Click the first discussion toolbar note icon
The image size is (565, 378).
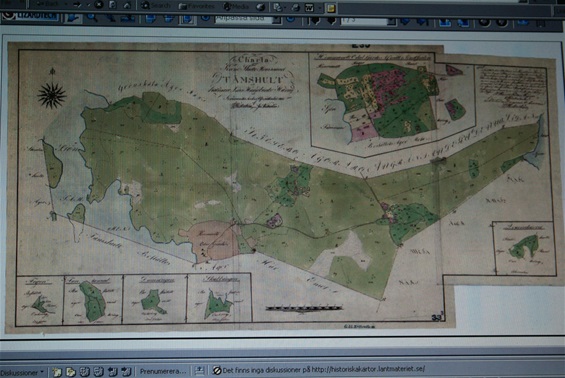[57, 372]
